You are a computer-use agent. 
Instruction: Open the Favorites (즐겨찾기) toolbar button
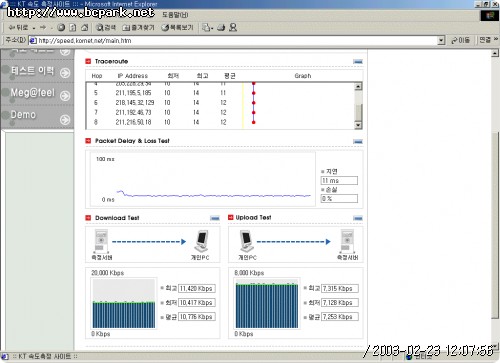click(x=138, y=28)
